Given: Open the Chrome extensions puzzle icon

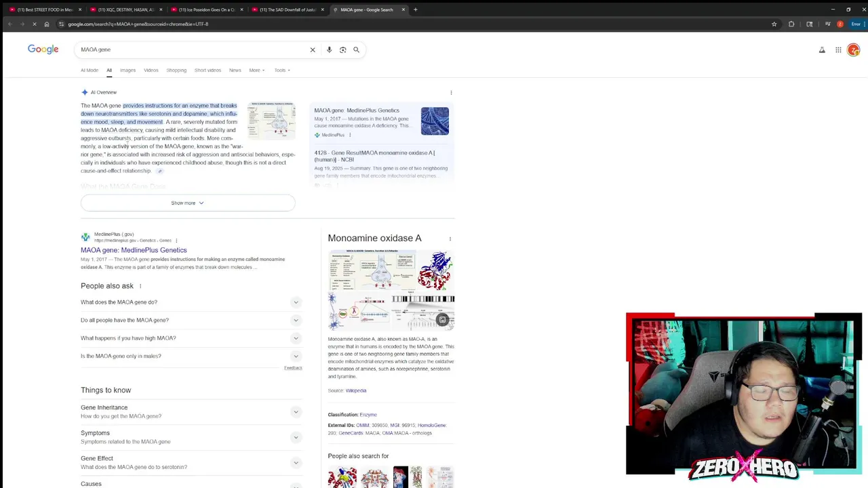Looking at the screenshot, I should 791,24.
